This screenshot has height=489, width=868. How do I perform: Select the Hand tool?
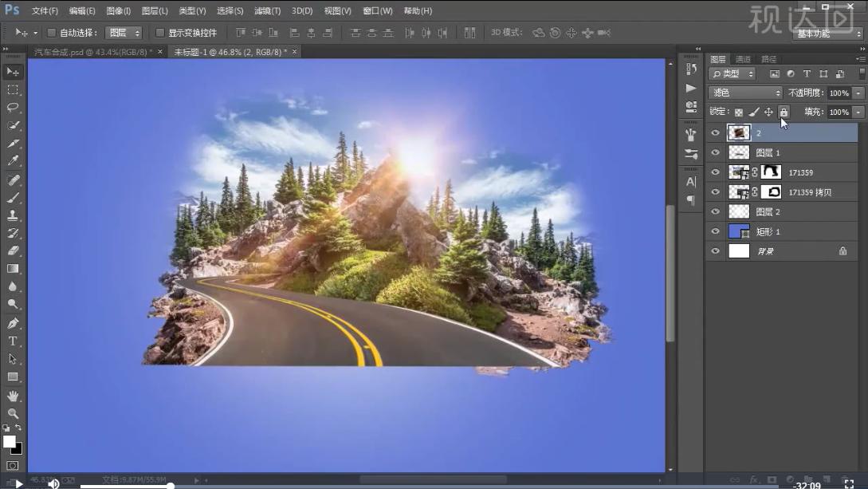pyautogui.click(x=13, y=396)
